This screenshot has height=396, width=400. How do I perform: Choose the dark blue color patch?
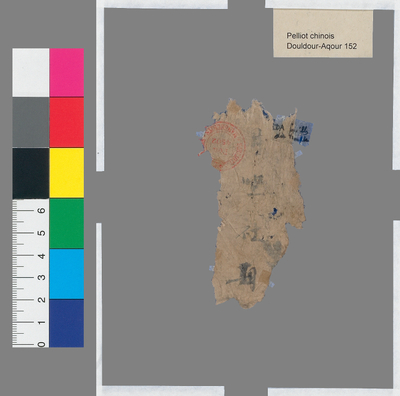(67, 323)
